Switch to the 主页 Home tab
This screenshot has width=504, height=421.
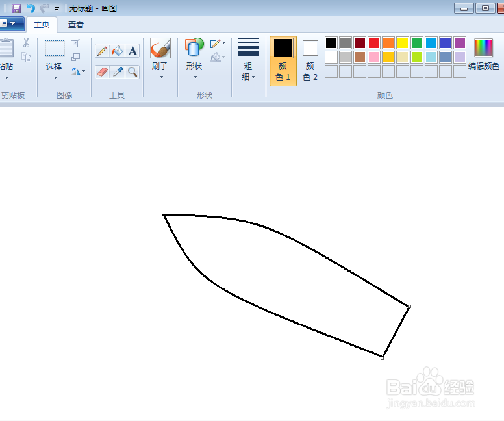point(42,25)
